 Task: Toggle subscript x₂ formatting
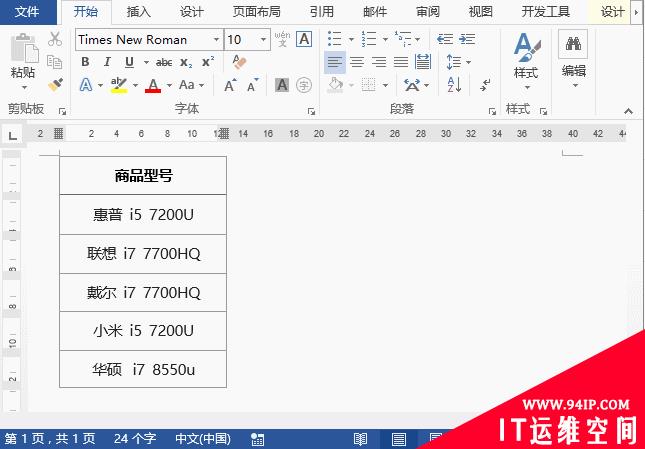pyautogui.click(x=186, y=62)
